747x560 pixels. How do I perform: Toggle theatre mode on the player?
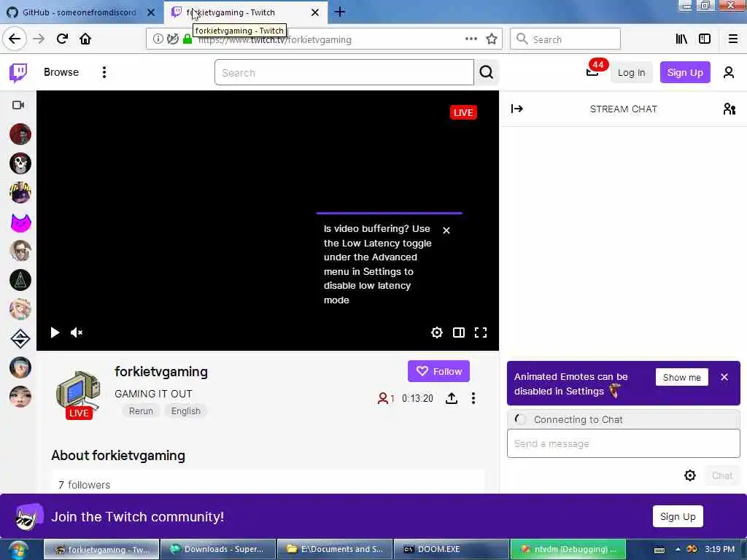pos(459,332)
